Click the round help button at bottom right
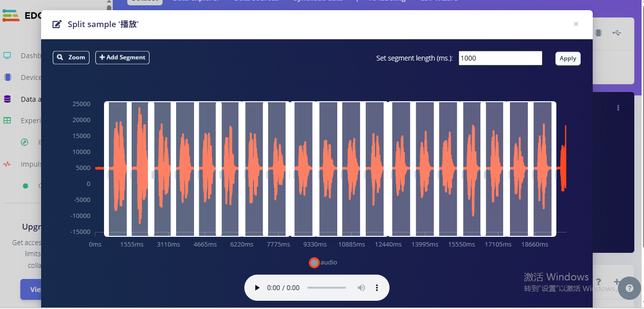Screen dimensions: 644x309 click(629, 288)
